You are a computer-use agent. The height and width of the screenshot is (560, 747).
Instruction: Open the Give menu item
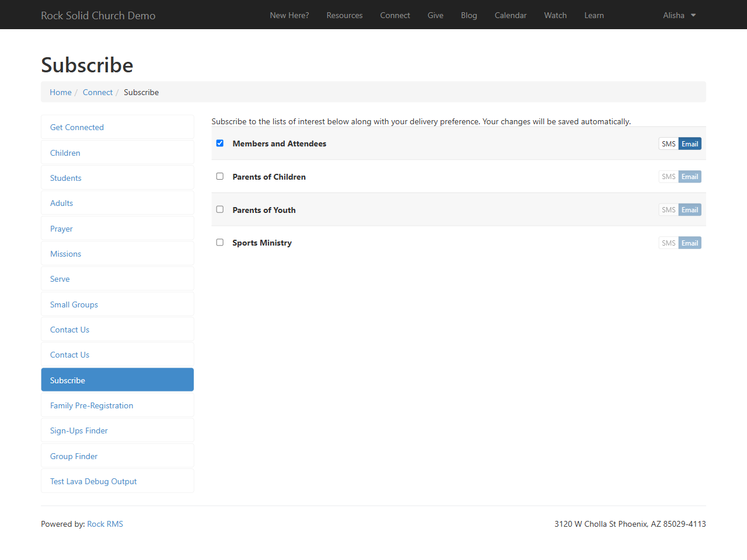click(x=435, y=15)
